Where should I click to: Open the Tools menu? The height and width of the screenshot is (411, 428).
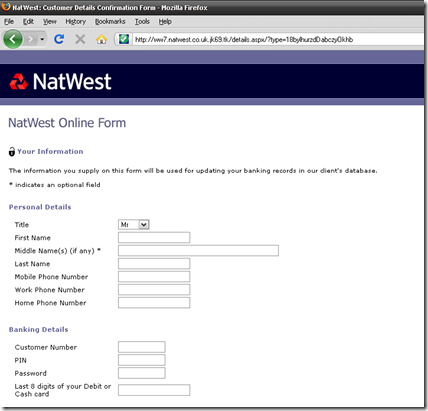(x=142, y=22)
